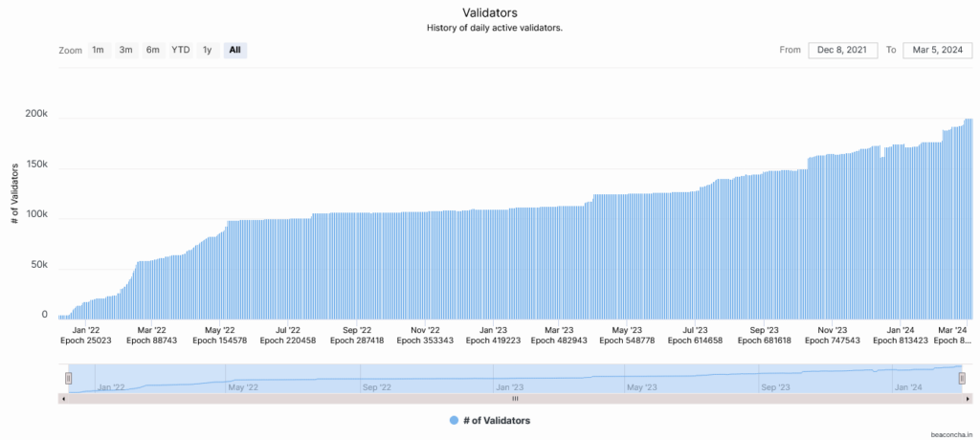Select the All zoom range
Image resolution: width=980 pixels, height=440 pixels.
click(x=235, y=50)
